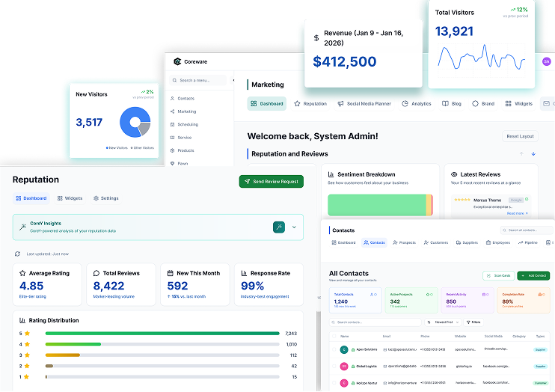Click the refresh icon beside Last updated
Viewport: 555px width, 392px height.
[17, 254]
